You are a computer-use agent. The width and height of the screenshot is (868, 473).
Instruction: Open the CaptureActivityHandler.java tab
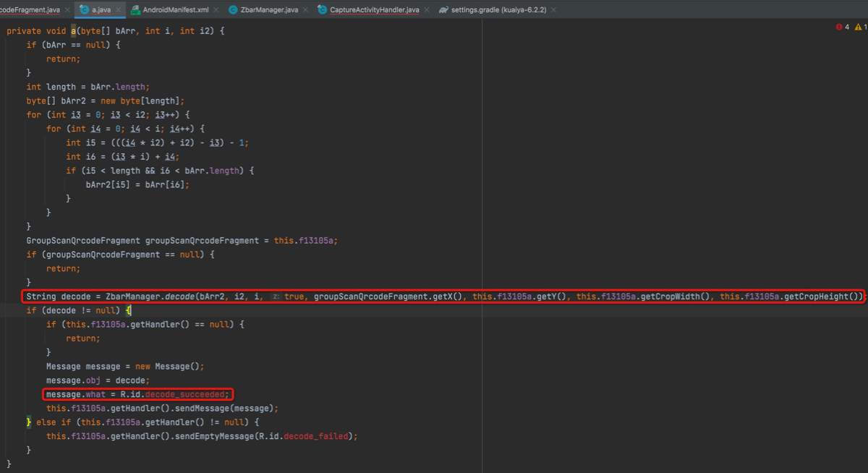(x=374, y=9)
